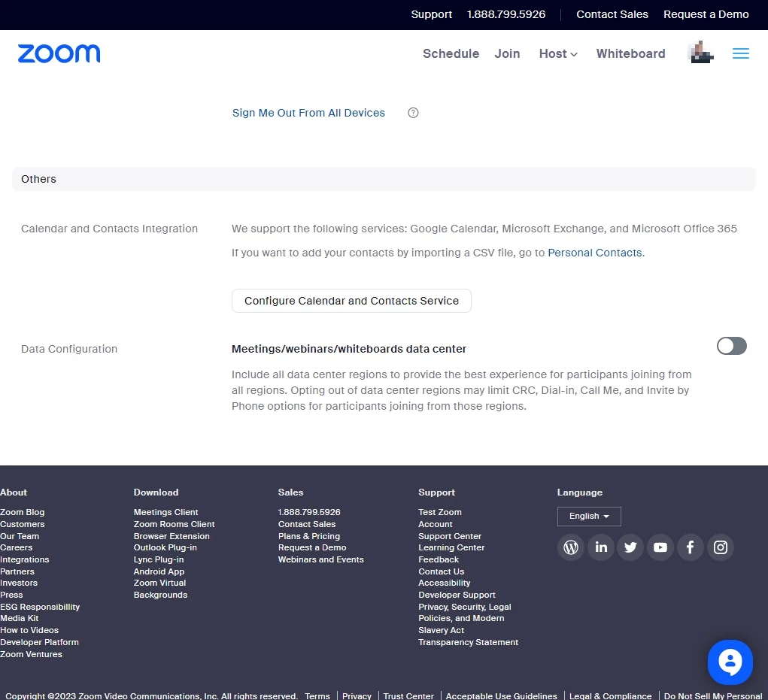This screenshot has width=768, height=700.
Task: Open Customers footer link
Action: 22,524
